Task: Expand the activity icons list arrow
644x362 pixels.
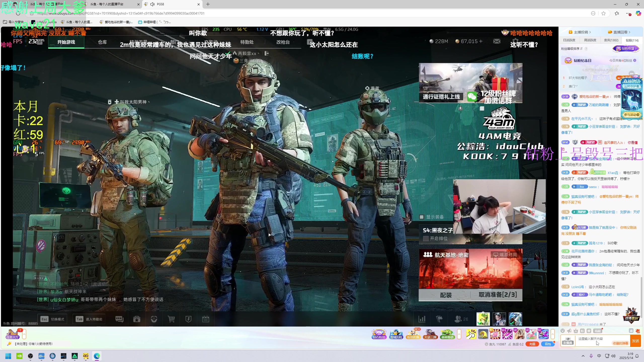Action: point(459,334)
